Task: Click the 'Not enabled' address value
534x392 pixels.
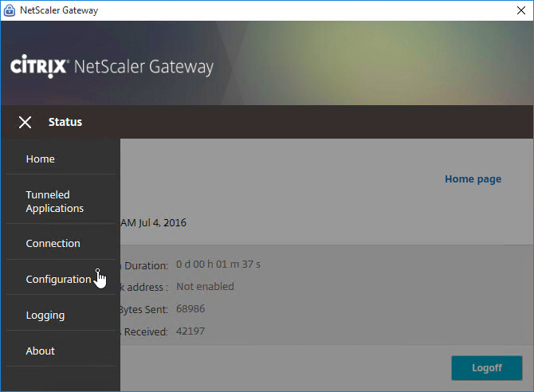Action: [205, 286]
